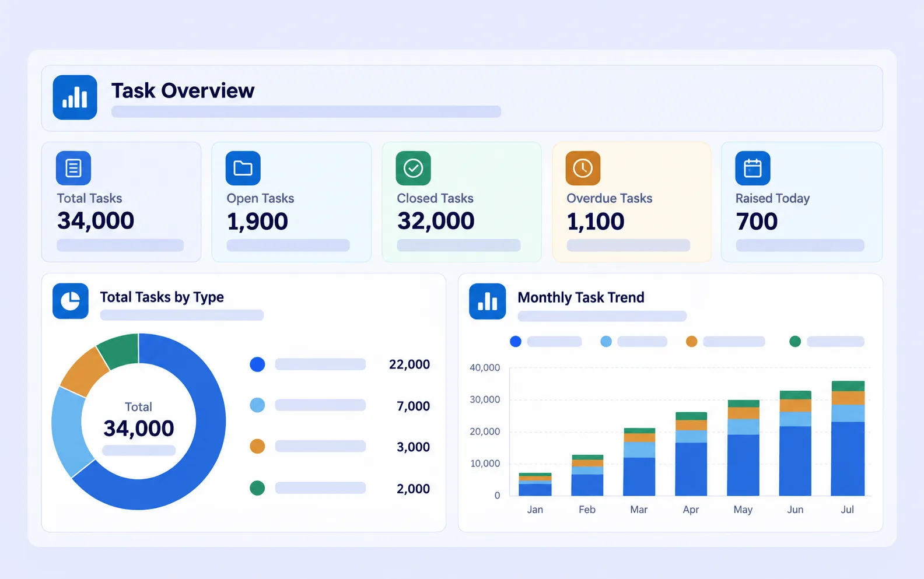924x579 pixels.
Task: Click the Task Overview bar chart icon
Action: (x=75, y=97)
